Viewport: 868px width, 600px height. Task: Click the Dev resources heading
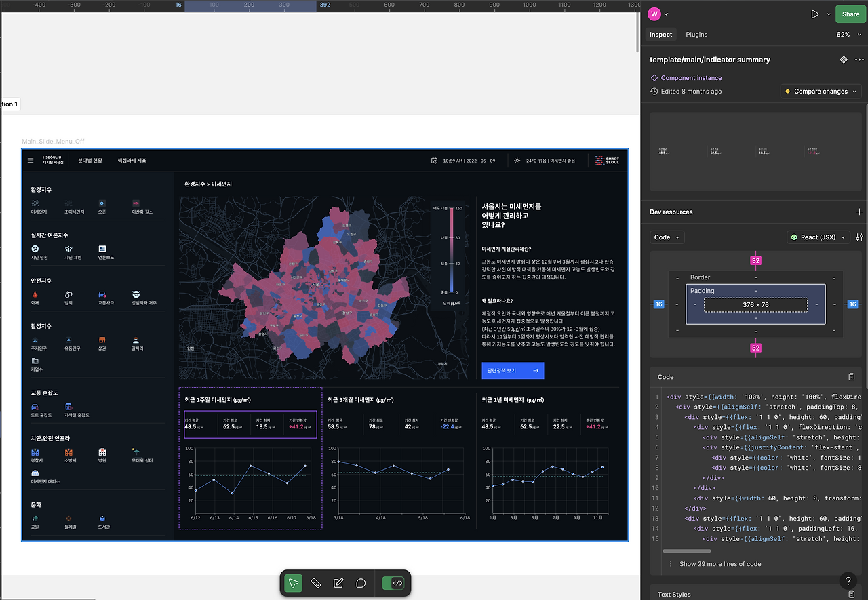pyautogui.click(x=671, y=212)
